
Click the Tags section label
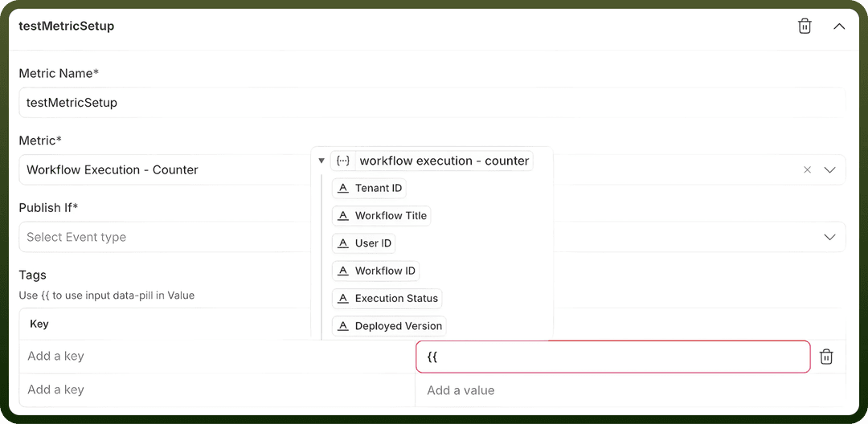click(33, 275)
